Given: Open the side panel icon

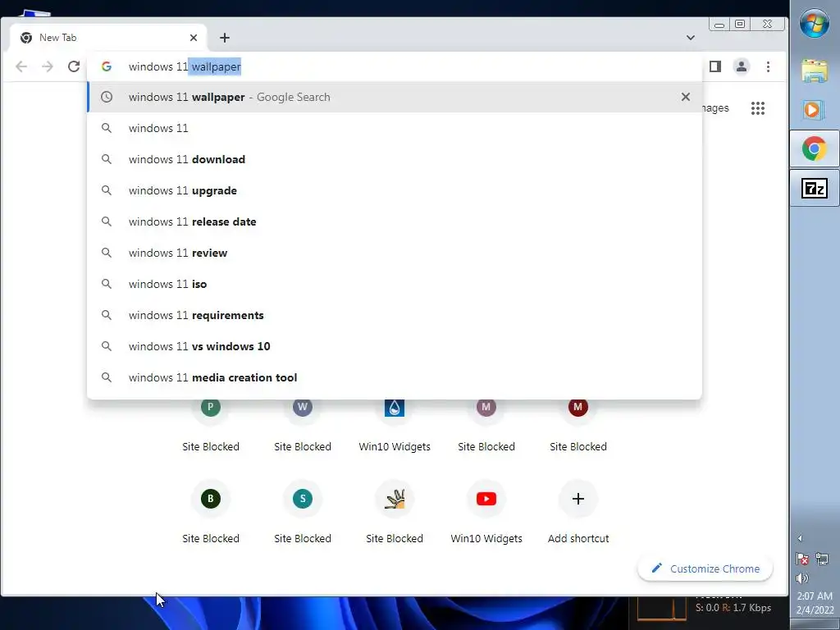Looking at the screenshot, I should [715, 66].
